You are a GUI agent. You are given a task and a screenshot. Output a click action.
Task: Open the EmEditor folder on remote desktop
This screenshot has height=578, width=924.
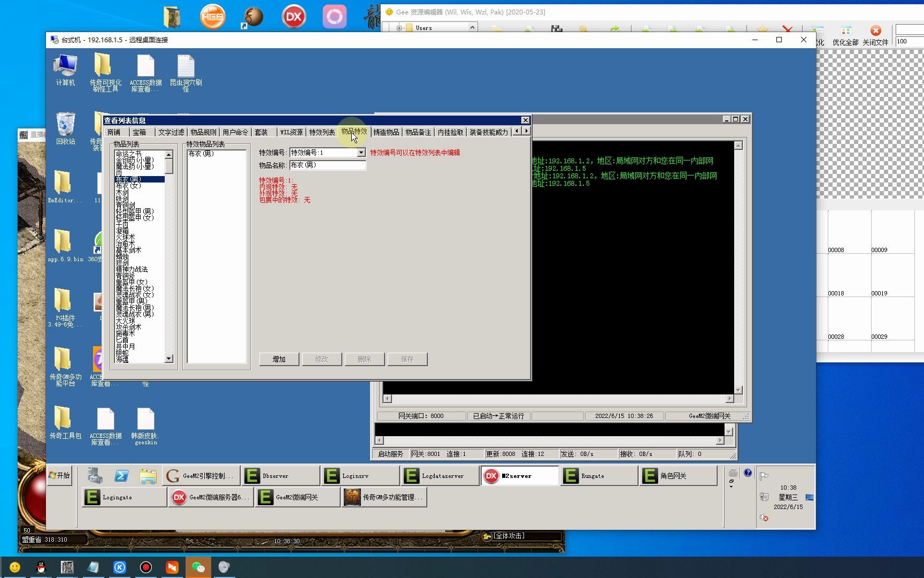coord(65,187)
